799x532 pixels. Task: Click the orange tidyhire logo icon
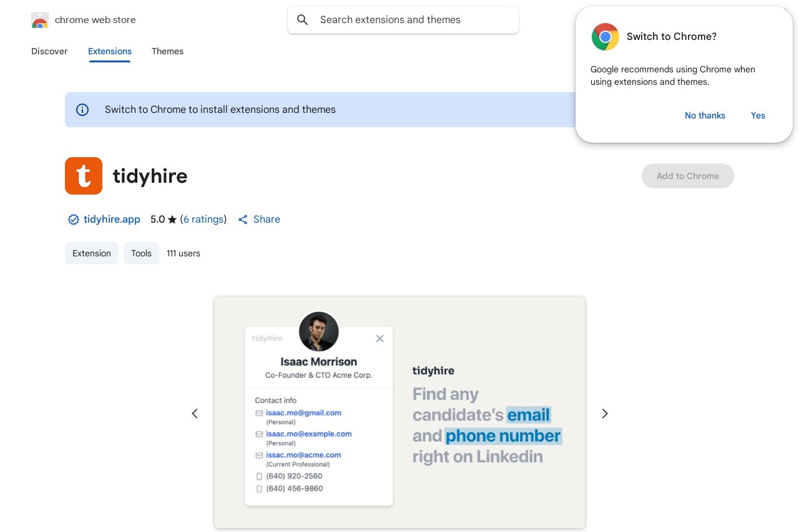click(x=84, y=176)
